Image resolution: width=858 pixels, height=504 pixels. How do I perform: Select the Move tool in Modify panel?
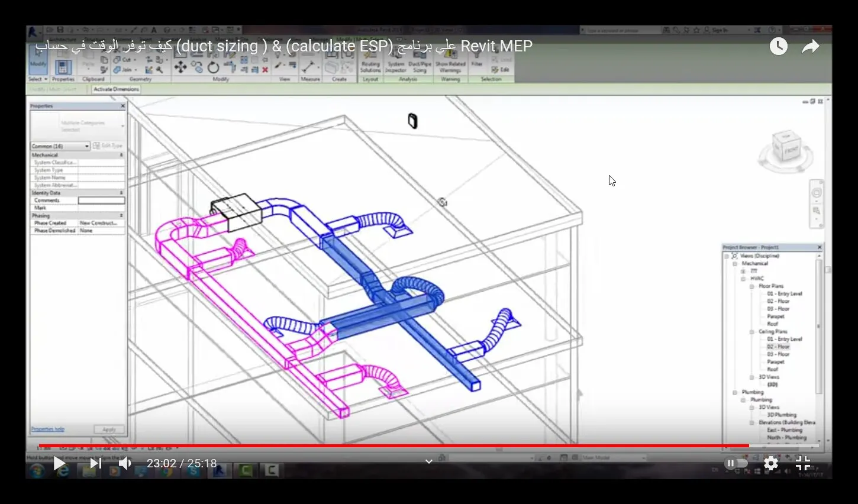tap(180, 67)
